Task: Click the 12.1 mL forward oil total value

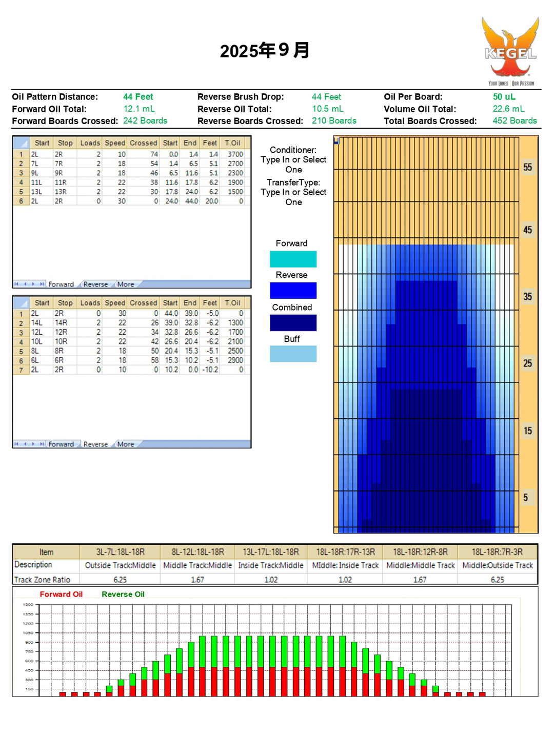Action: [x=139, y=109]
